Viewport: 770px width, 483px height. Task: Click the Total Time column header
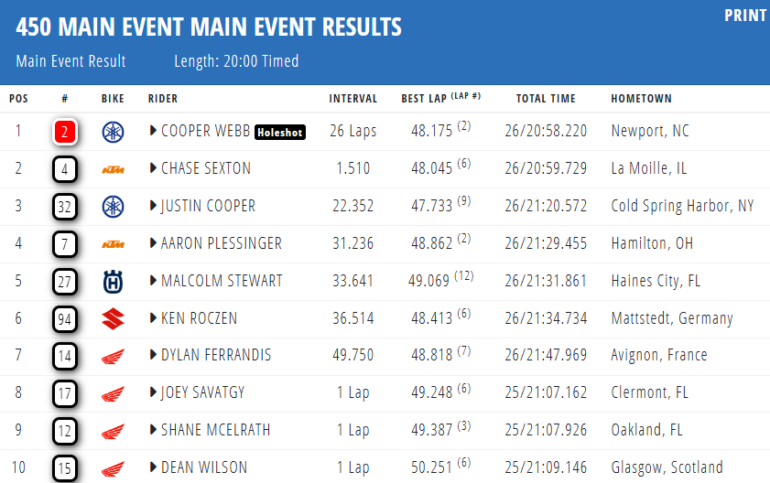point(546,98)
